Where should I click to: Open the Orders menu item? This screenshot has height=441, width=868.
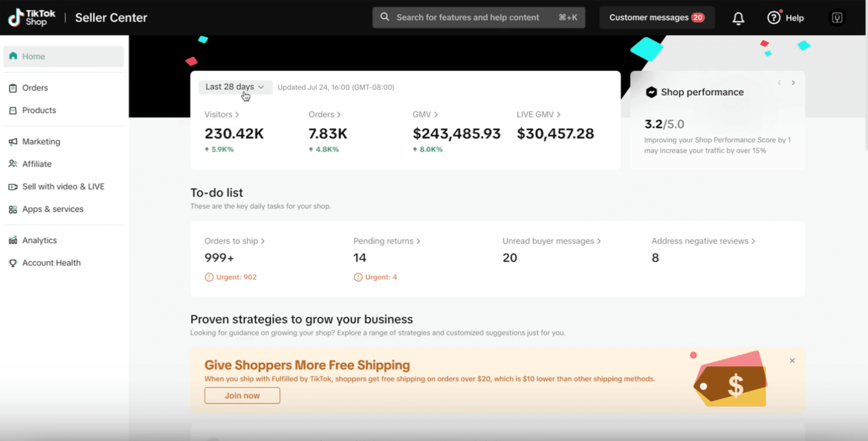click(35, 88)
